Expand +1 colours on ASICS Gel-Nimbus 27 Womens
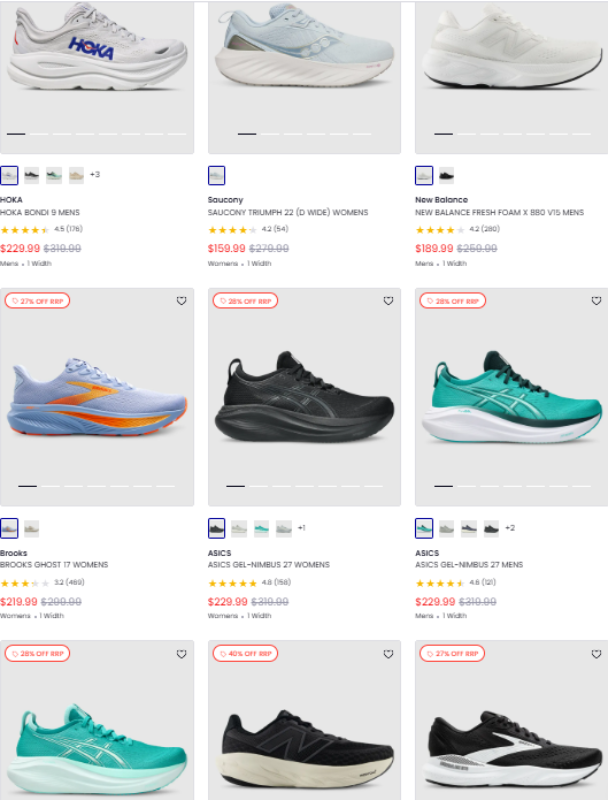The image size is (608, 800). pyautogui.click(x=302, y=528)
